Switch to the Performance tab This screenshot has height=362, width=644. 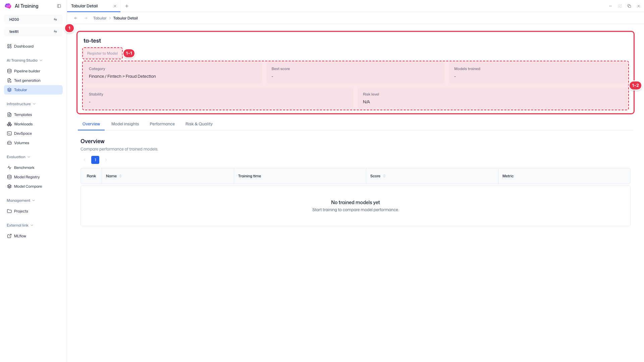click(162, 124)
